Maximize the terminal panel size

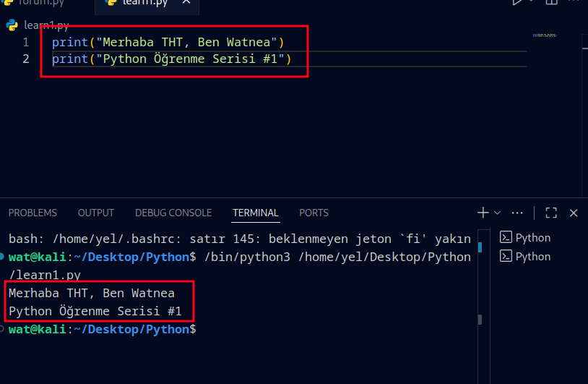point(551,213)
